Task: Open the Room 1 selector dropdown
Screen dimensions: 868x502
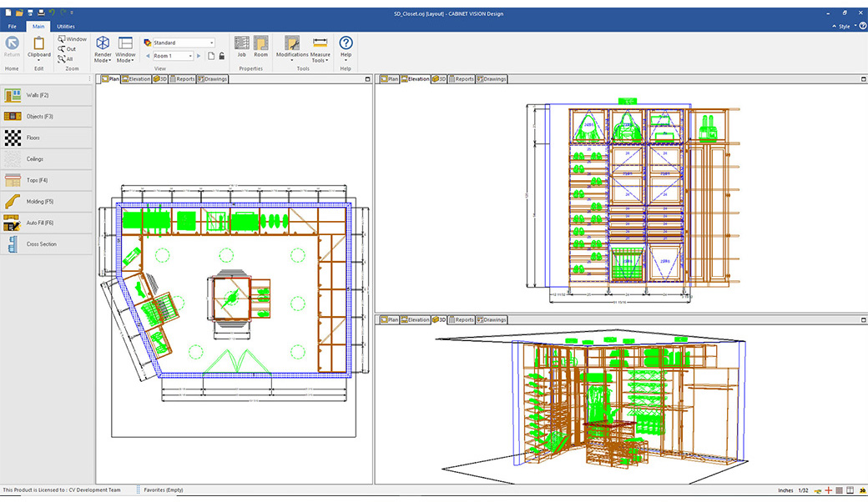Action: point(190,55)
